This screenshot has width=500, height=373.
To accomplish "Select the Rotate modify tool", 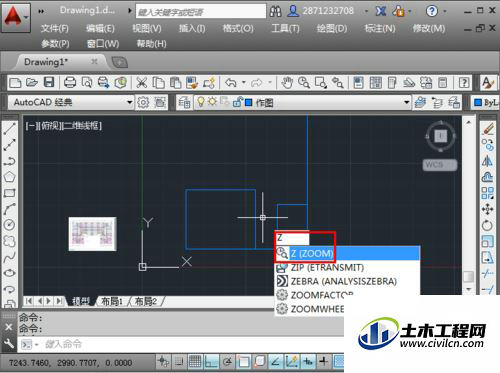I will (488, 225).
